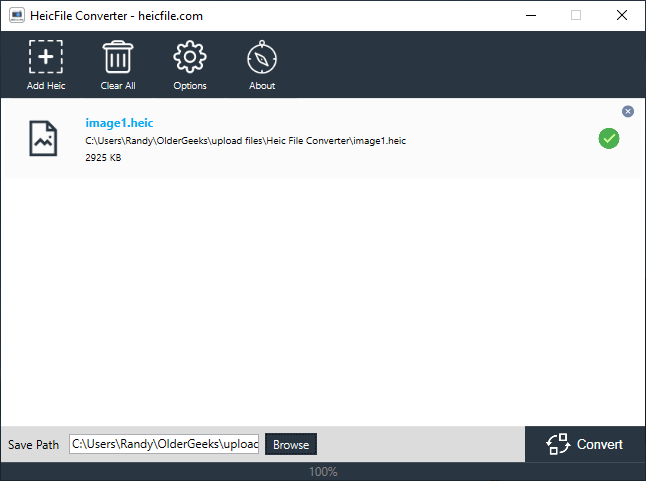Open the About compass icon
The height and width of the screenshot is (481, 646).
(x=262, y=57)
